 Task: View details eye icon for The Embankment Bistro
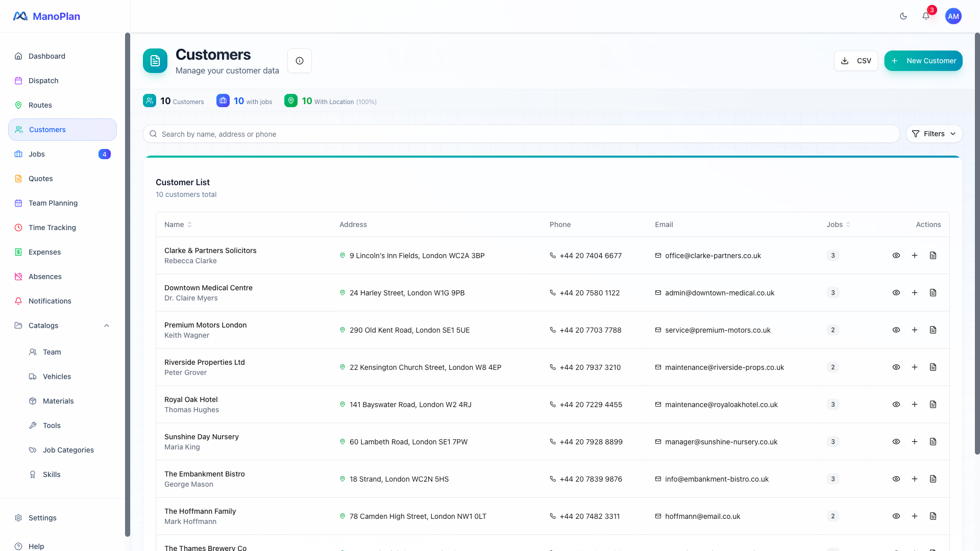896,479
